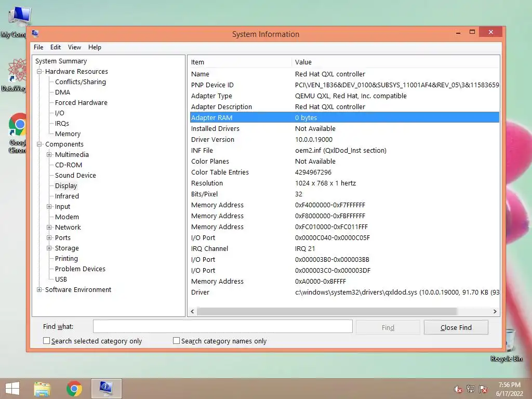Image resolution: width=532 pixels, height=399 pixels.
Task: Select System Information taskbar button
Action: click(x=106, y=389)
